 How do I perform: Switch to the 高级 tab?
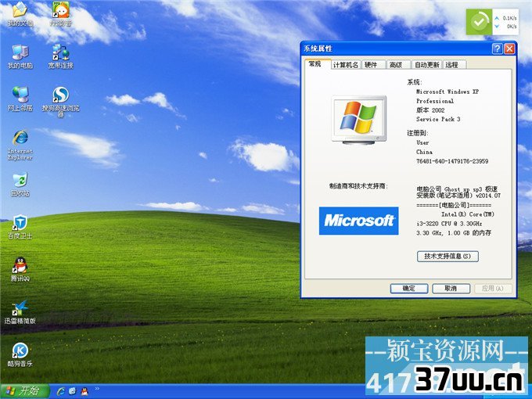pyautogui.click(x=398, y=65)
